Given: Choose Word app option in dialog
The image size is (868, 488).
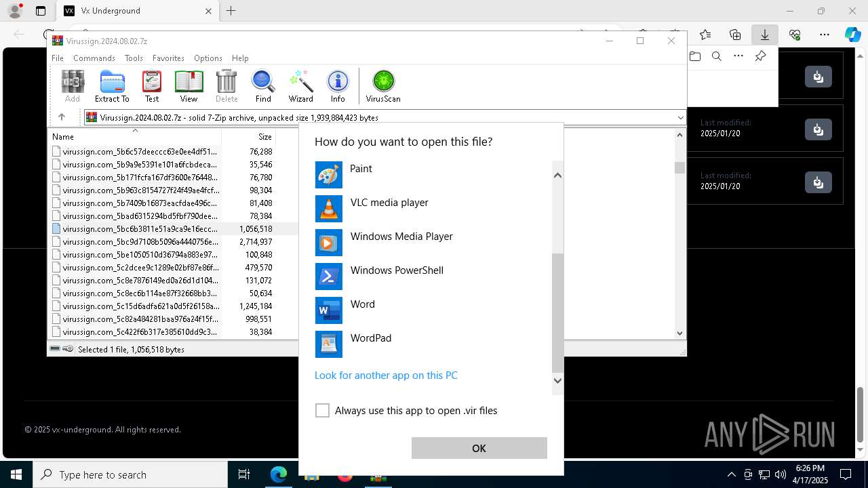Looking at the screenshot, I should point(434,310).
